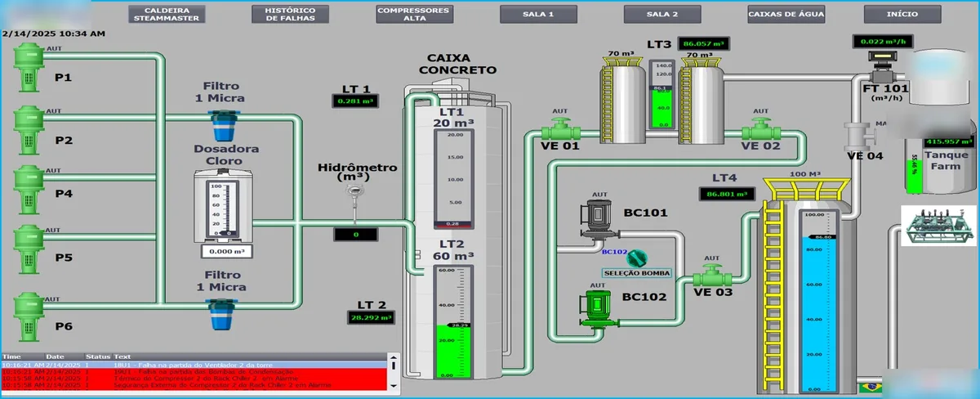This screenshot has height=399, width=980.
Task: Click the compressor skid equipment image
Action: coord(938,225)
